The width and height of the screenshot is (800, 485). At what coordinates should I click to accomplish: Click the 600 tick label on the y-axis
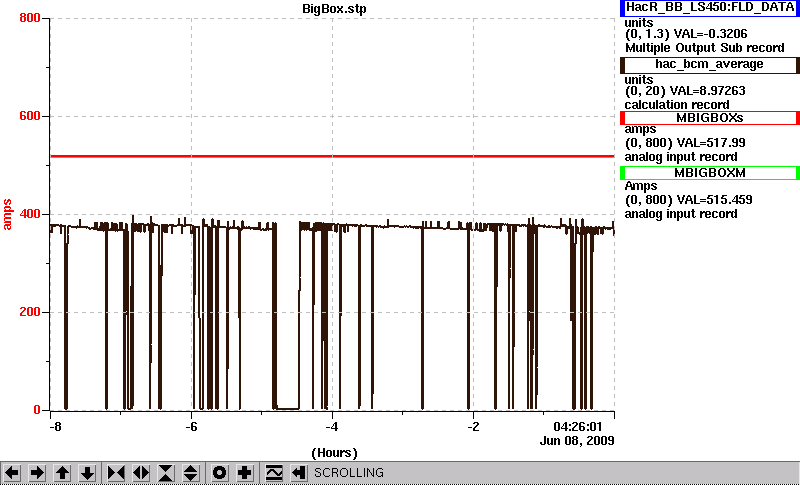30,116
